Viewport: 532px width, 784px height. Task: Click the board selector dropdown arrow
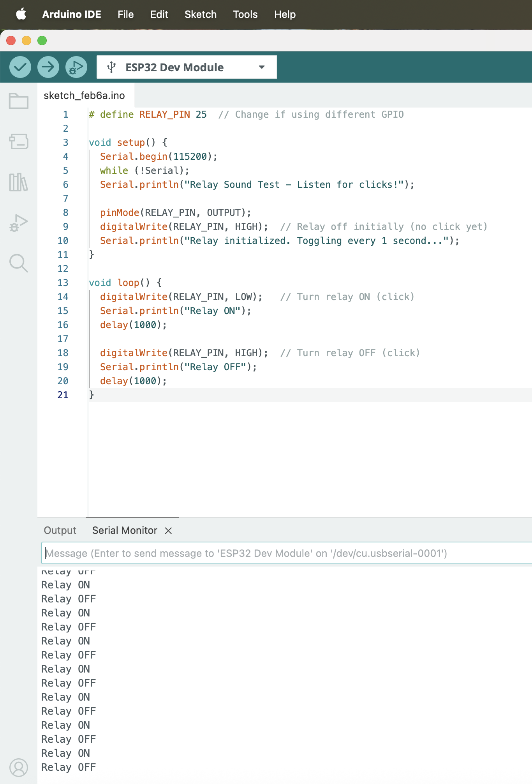click(262, 67)
